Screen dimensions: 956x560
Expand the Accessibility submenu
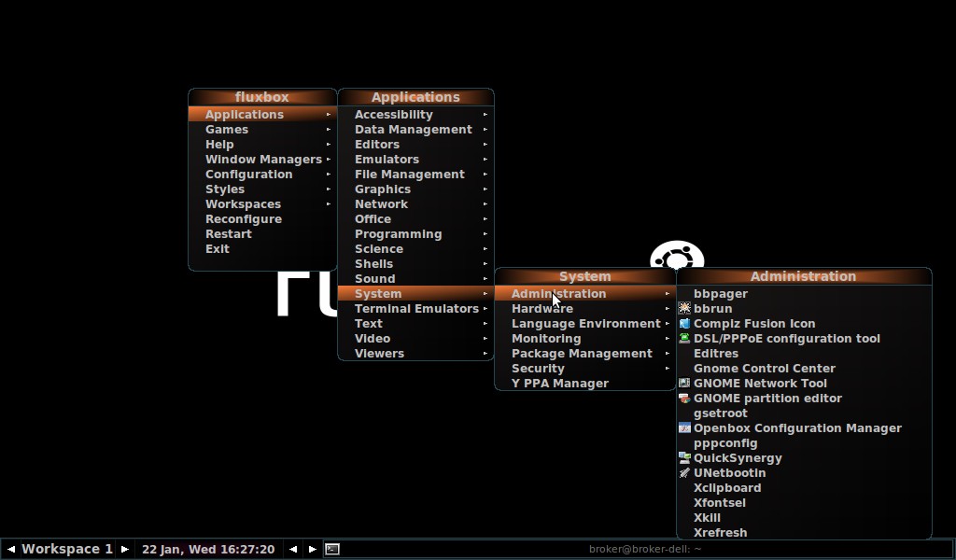pyautogui.click(x=415, y=115)
